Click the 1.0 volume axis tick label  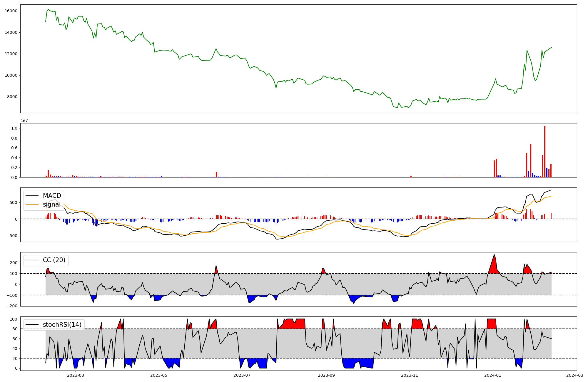tap(14, 128)
